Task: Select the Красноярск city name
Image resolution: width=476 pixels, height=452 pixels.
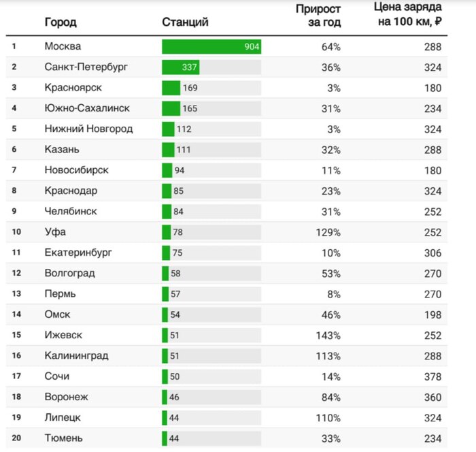Action: (73, 88)
